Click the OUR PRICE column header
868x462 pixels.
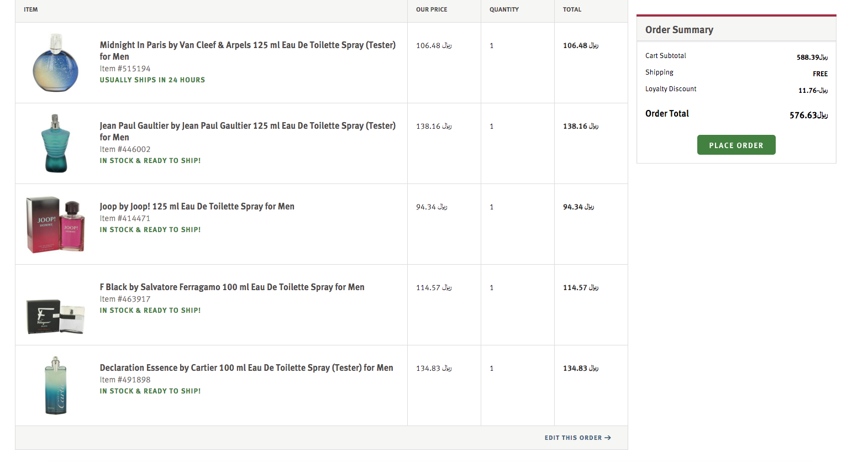[432, 9]
